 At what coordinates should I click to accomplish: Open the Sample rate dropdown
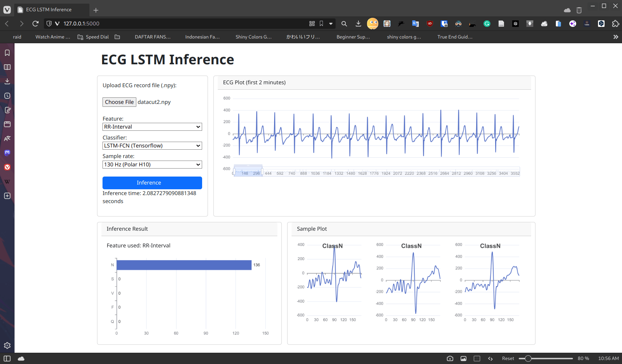152,165
